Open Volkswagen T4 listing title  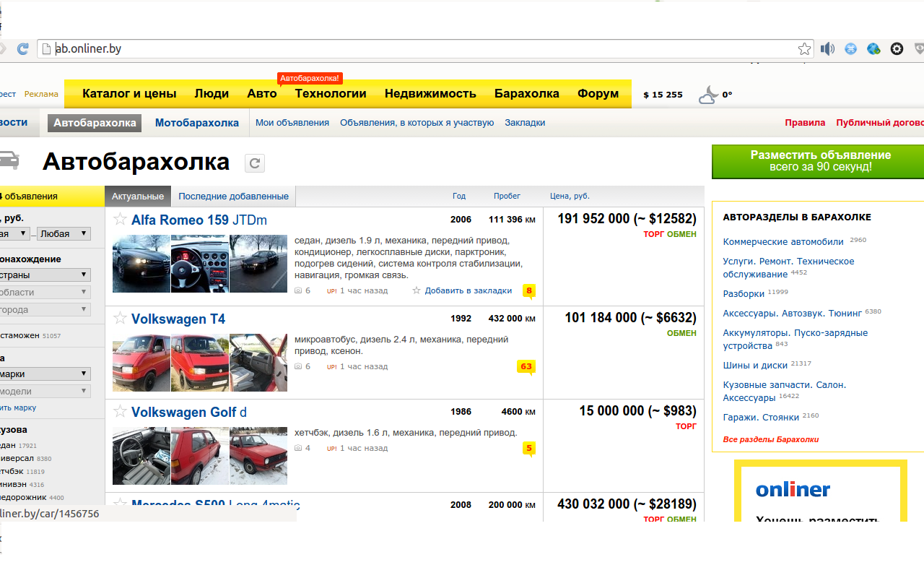(x=178, y=319)
